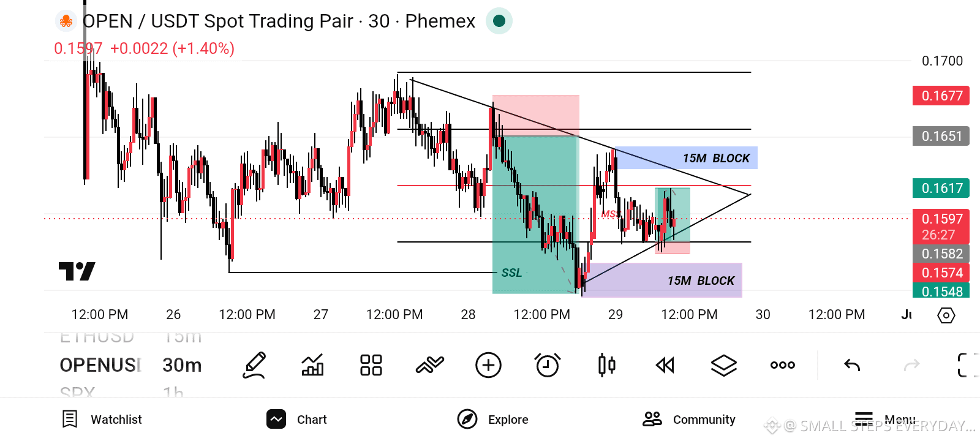Tap the 0.1582 gray price label

point(941,254)
